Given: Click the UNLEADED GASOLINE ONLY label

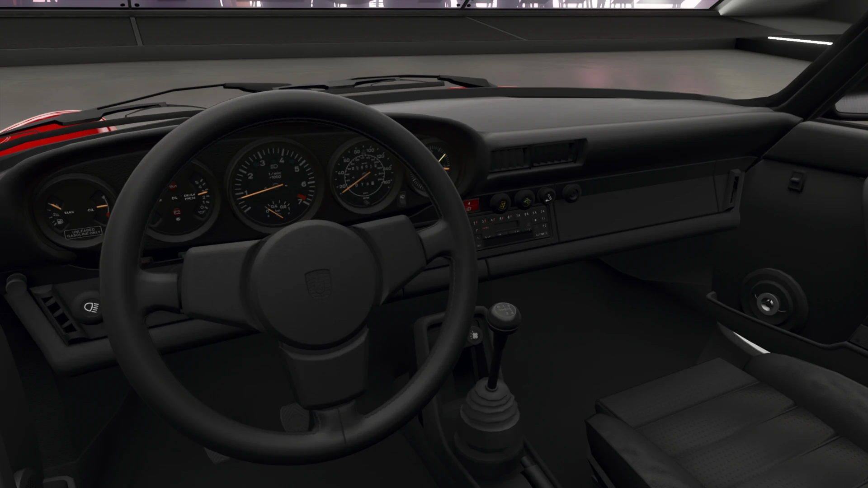Looking at the screenshot, I should 83,233.
